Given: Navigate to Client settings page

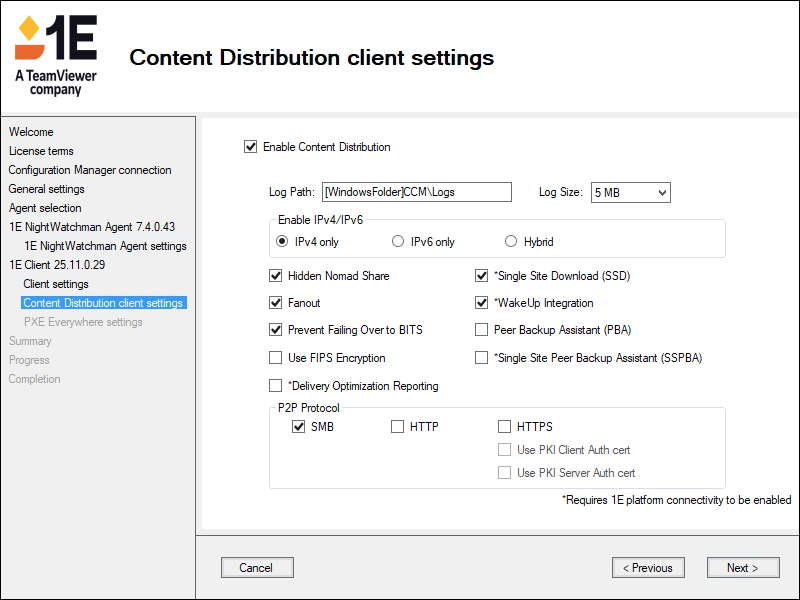Looking at the screenshot, I should (56, 284).
